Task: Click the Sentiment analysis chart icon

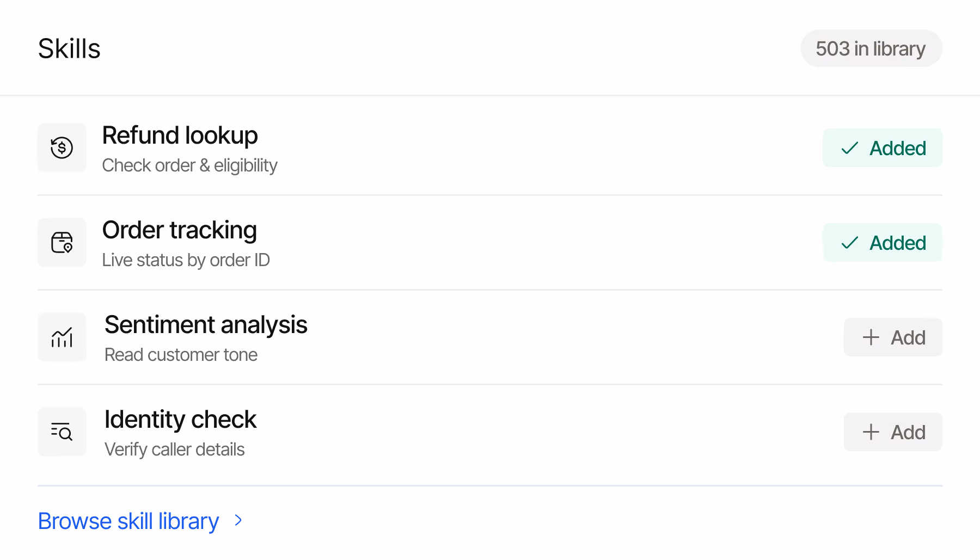Action: coord(62,337)
